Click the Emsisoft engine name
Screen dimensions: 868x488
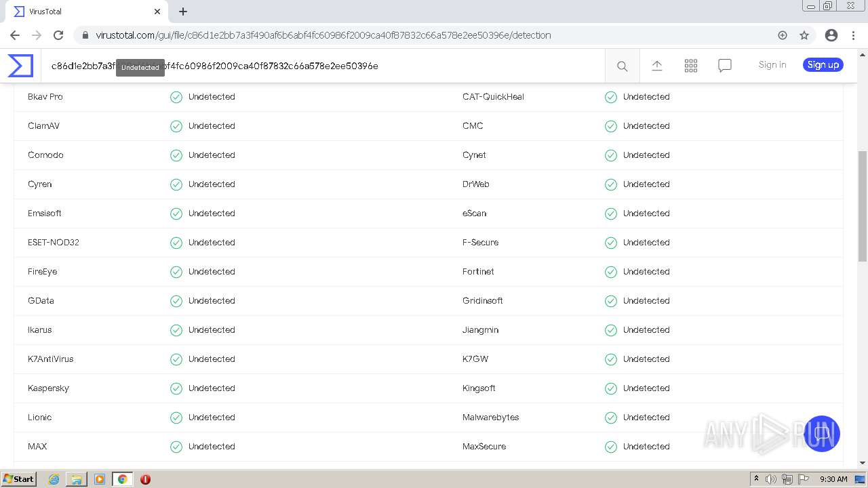click(x=45, y=213)
